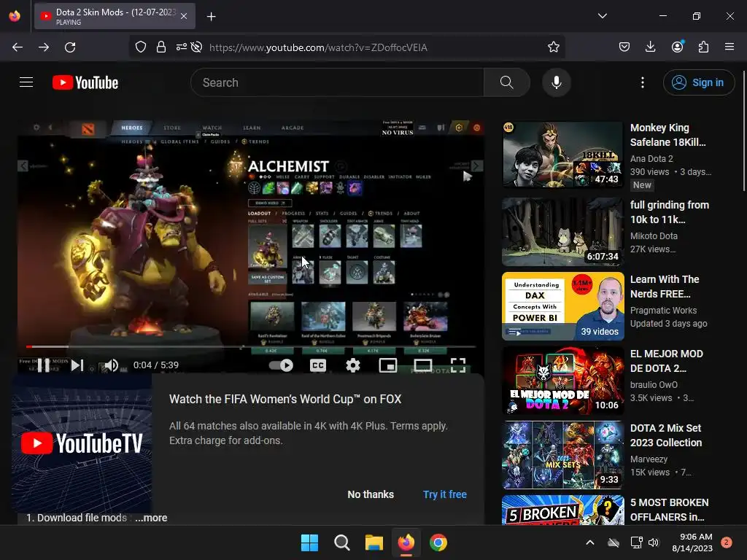
Task: Open Windows Start menu
Action: point(309,542)
